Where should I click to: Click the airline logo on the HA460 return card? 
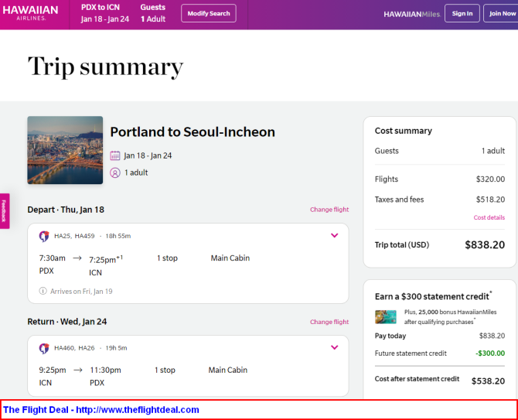[44, 348]
